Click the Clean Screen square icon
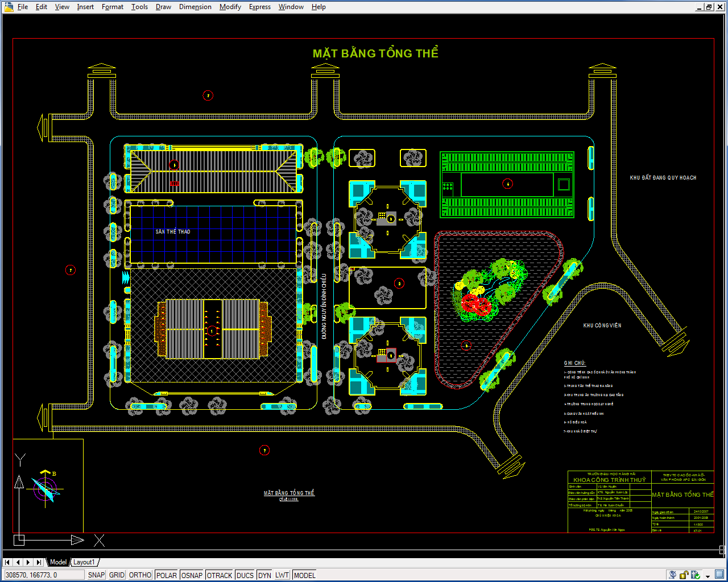 click(719, 575)
